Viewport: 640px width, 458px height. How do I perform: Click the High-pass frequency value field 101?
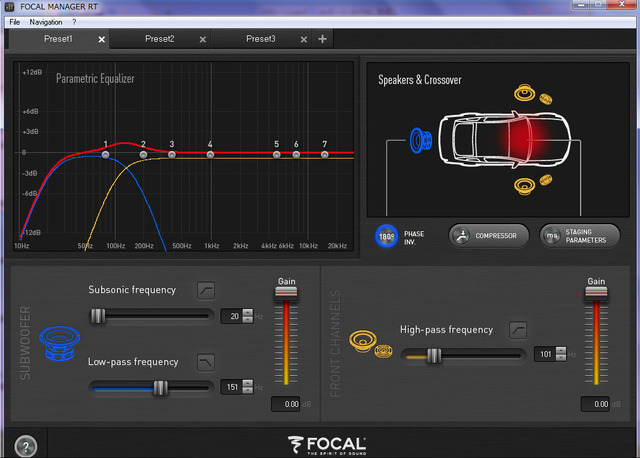[x=545, y=354]
